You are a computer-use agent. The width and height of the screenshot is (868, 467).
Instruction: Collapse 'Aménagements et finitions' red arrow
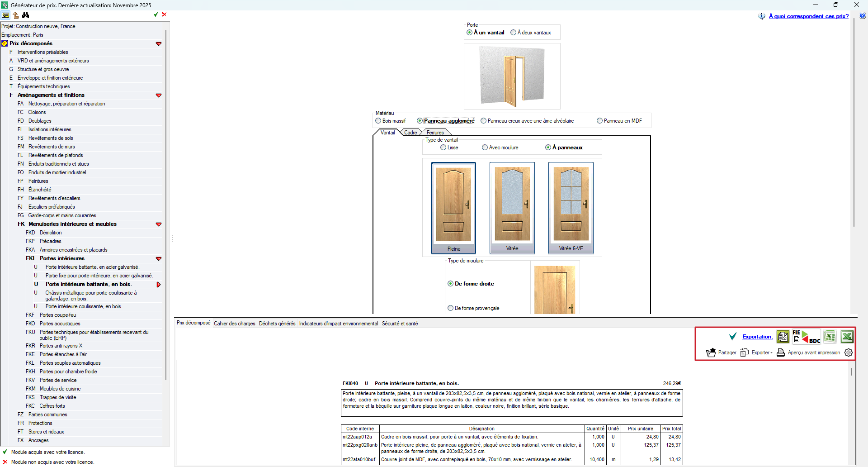point(159,95)
